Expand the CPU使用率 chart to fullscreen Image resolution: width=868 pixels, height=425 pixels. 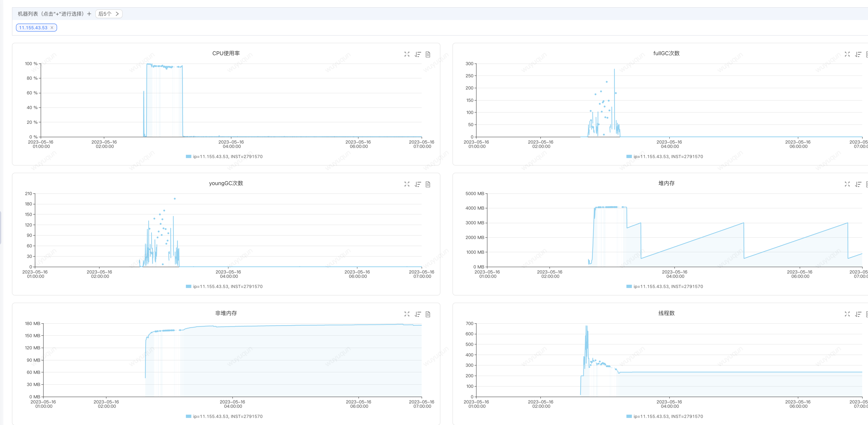[407, 54]
